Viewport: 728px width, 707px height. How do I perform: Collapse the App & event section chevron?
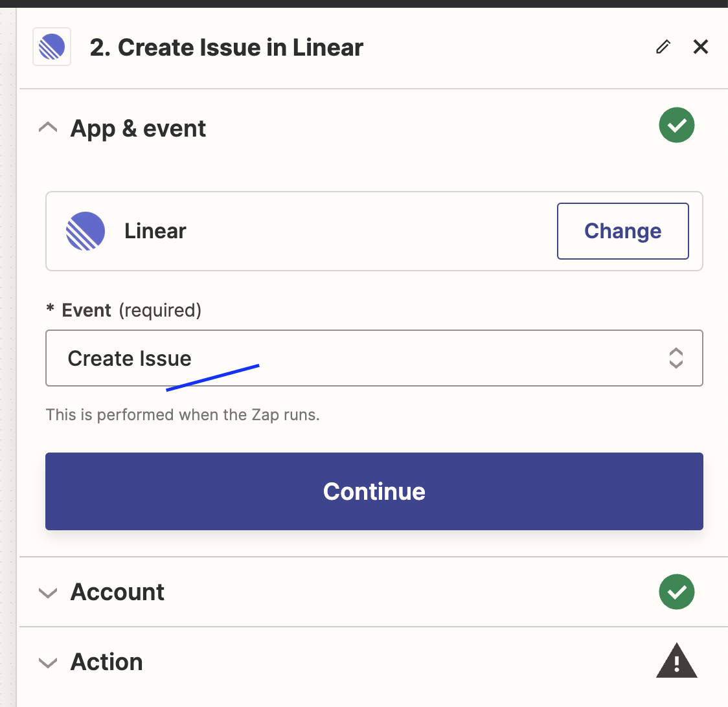[x=48, y=128]
